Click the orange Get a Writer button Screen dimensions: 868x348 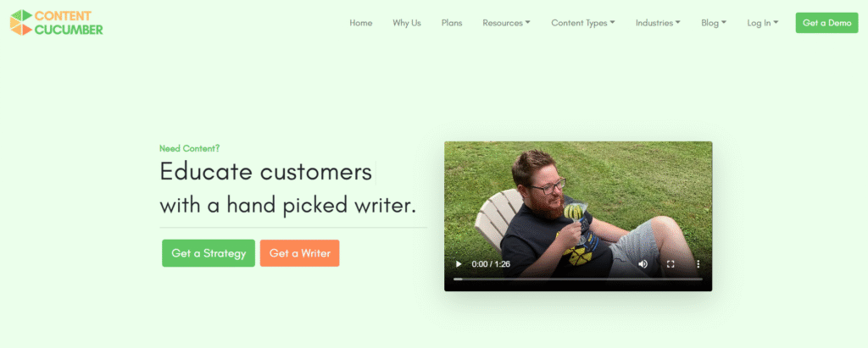[299, 253]
